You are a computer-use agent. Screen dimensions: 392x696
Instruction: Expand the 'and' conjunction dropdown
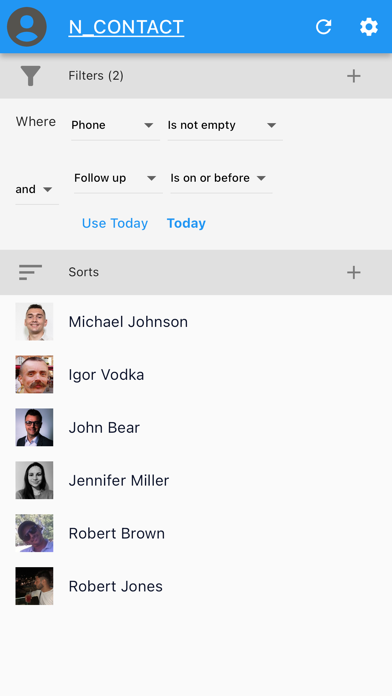[x=37, y=190]
